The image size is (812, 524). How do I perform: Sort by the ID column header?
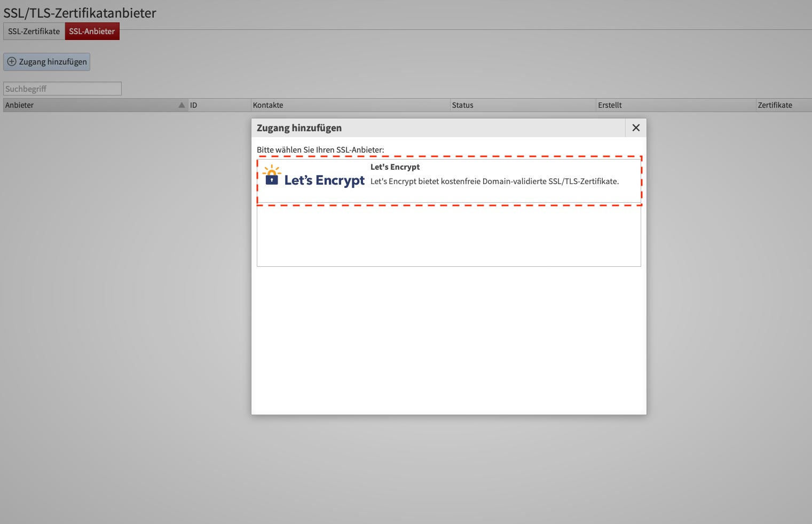point(219,105)
